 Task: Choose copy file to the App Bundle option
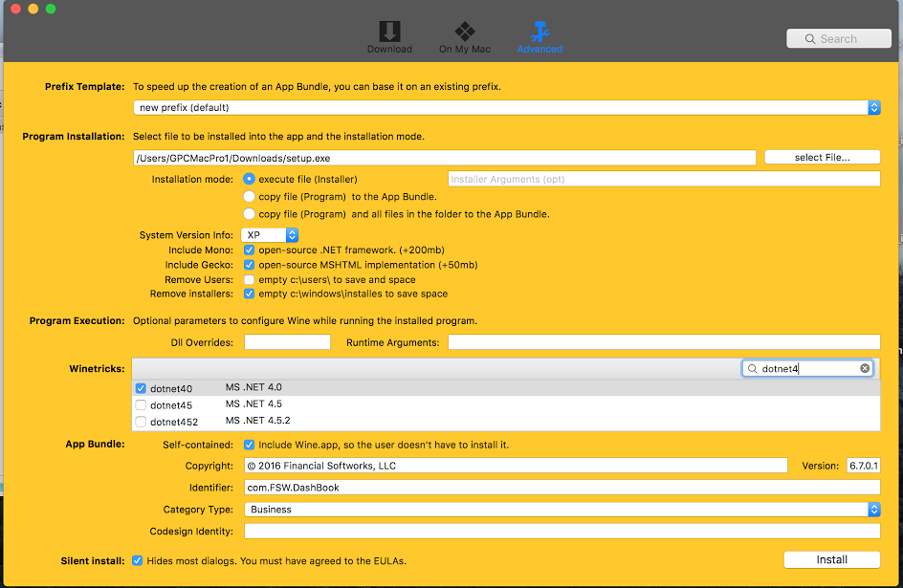click(249, 196)
